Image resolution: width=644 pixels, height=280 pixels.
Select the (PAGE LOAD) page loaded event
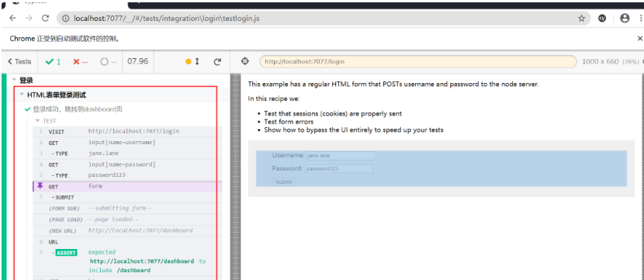127,220
